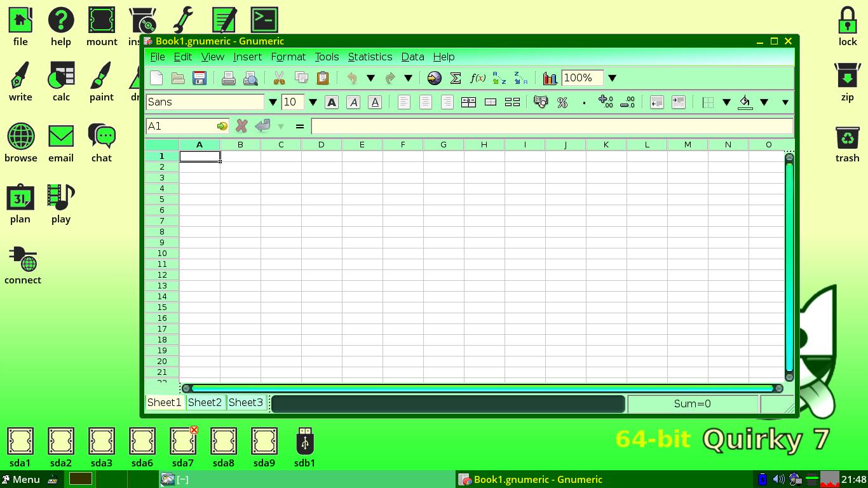Switch to the Sheet2 tab
The width and height of the screenshot is (868, 488).
pyautogui.click(x=205, y=402)
